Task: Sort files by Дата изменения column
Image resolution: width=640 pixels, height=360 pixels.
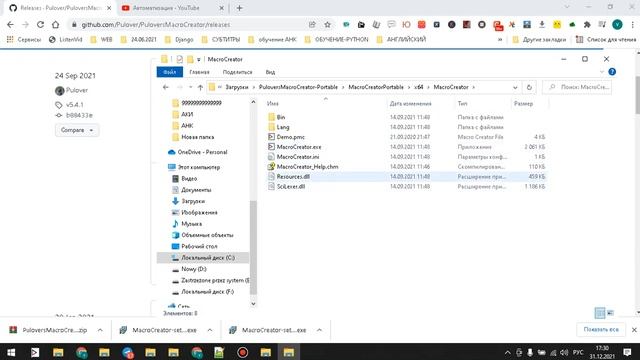Action: (x=410, y=104)
